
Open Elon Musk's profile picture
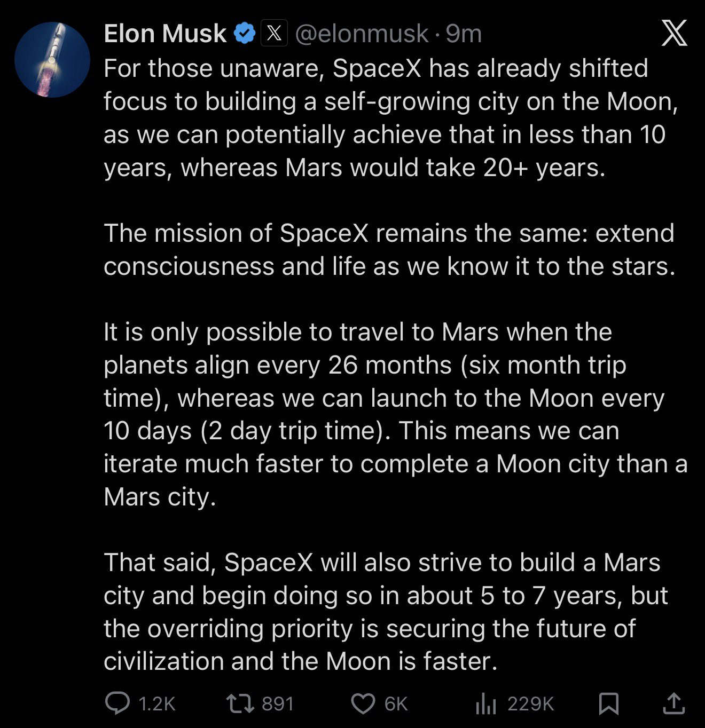pos(52,59)
